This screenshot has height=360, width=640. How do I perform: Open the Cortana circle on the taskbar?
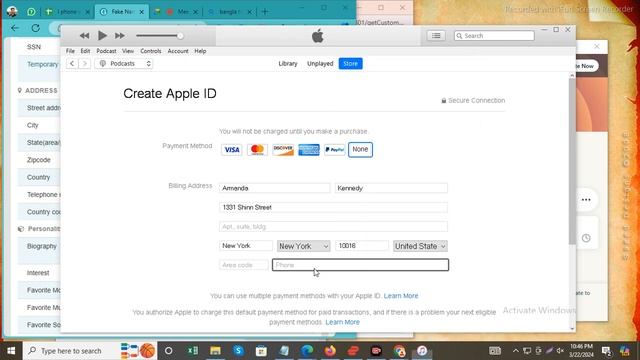pyautogui.click(x=168, y=351)
